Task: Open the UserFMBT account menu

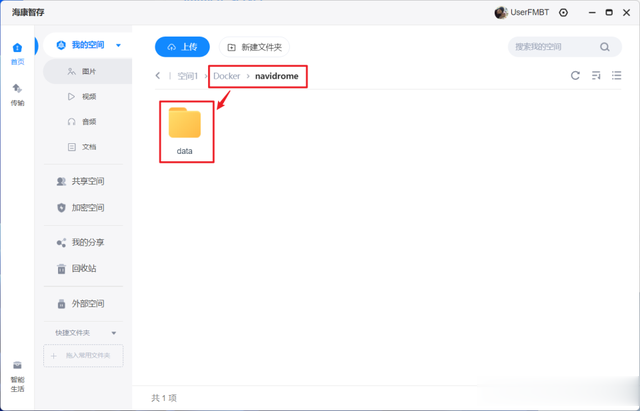Action: (x=529, y=13)
